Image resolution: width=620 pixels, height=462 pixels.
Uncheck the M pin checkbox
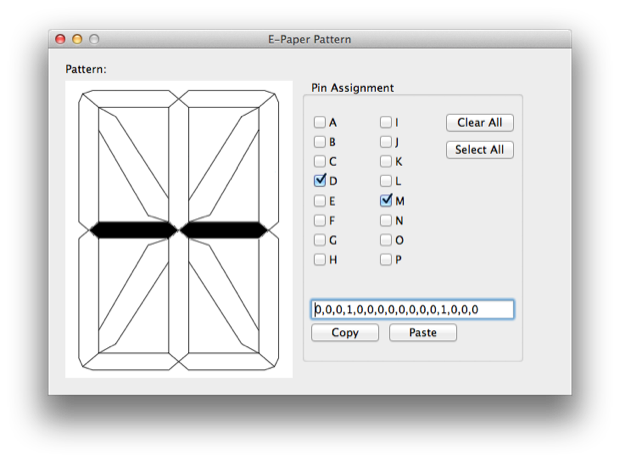coord(386,201)
